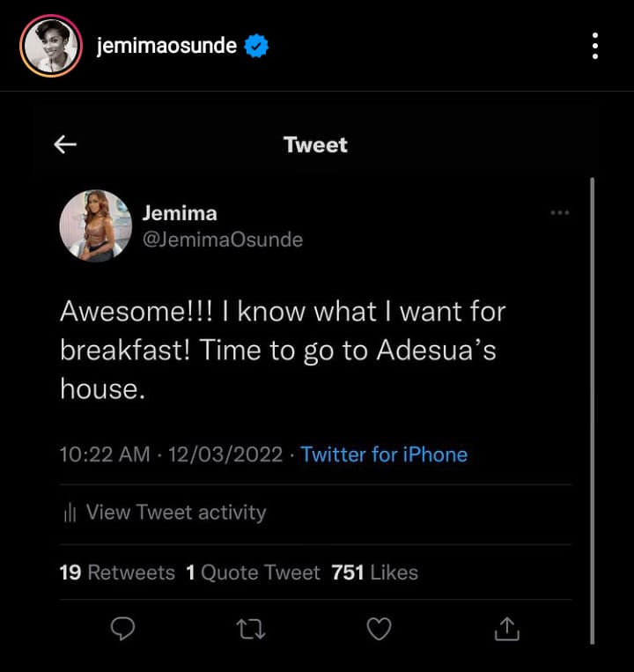The width and height of the screenshot is (634, 672).
Task: Open jemimaosunde Instagram username link
Action: tap(166, 47)
